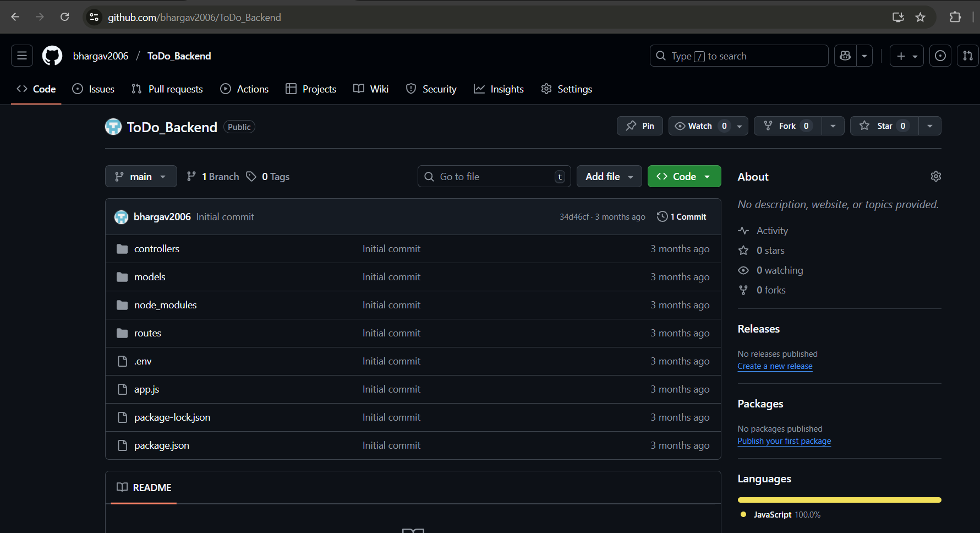Star the repository
Image resolution: width=980 pixels, height=533 pixels.
884,126
